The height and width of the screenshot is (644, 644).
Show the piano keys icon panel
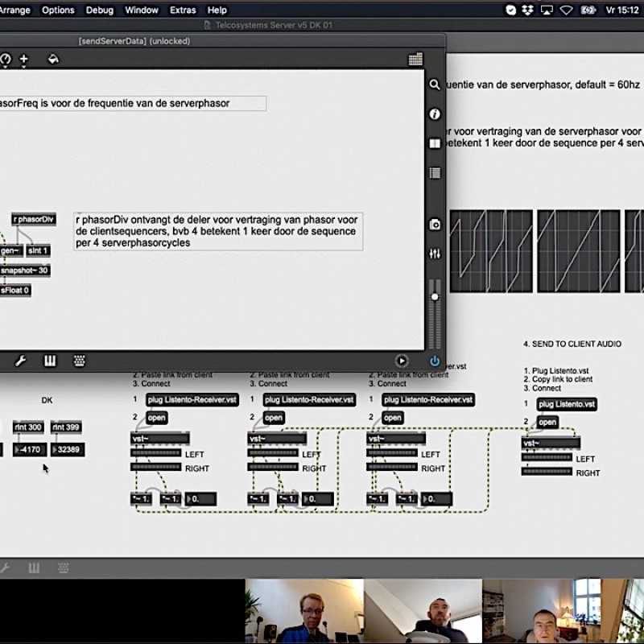pos(50,361)
